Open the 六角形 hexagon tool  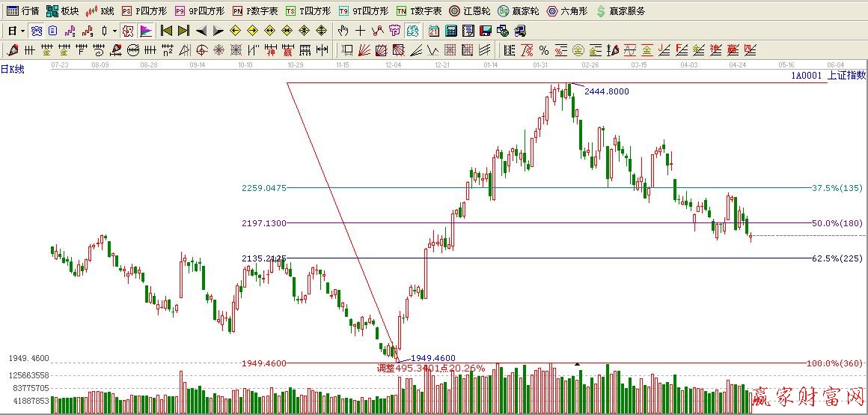[567, 11]
